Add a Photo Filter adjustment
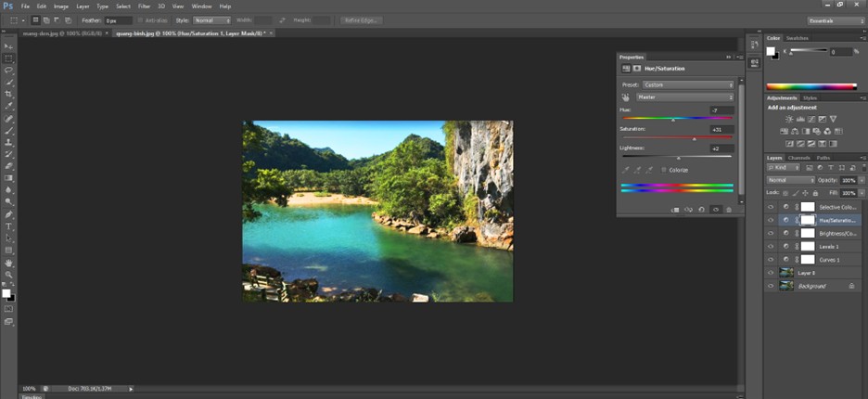The height and width of the screenshot is (399, 868). coord(816,132)
